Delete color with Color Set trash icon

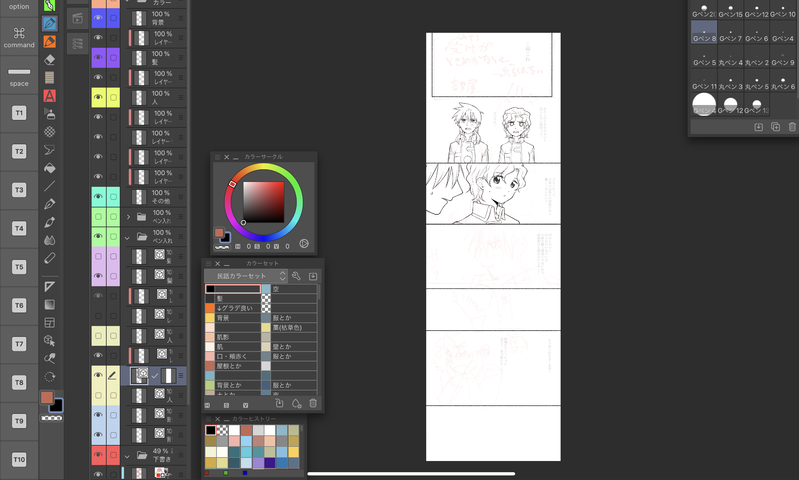click(313, 404)
